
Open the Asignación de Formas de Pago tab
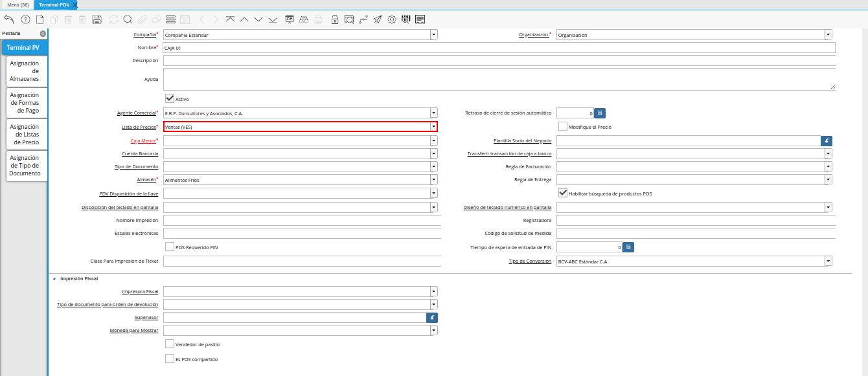pyautogui.click(x=25, y=103)
